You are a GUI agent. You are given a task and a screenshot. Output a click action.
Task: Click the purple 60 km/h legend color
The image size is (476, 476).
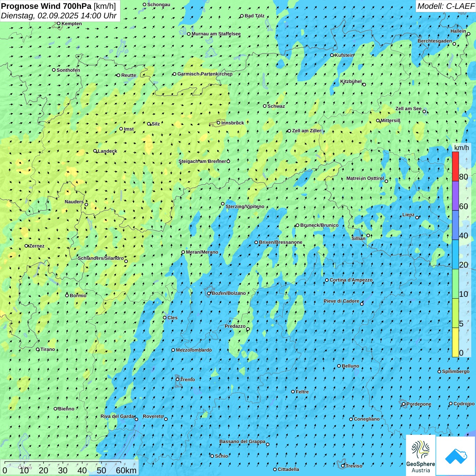(x=455, y=196)
